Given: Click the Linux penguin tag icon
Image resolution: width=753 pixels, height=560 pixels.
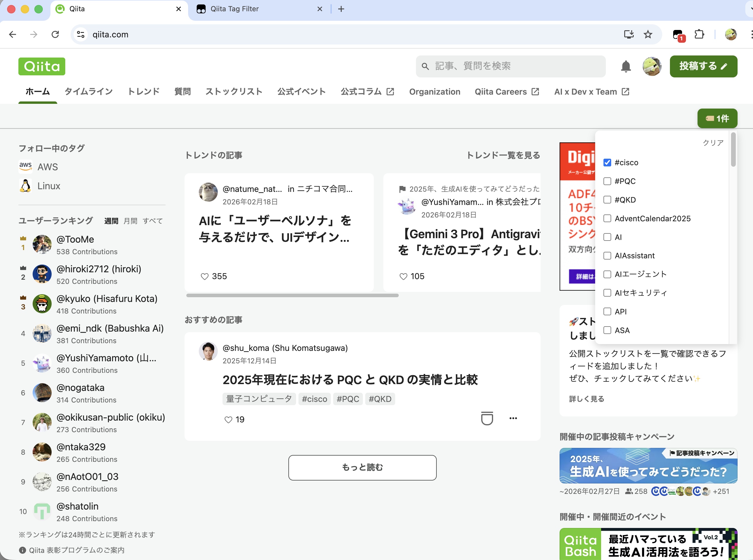Looking at the screenshot, I should (x=25, y=186).
